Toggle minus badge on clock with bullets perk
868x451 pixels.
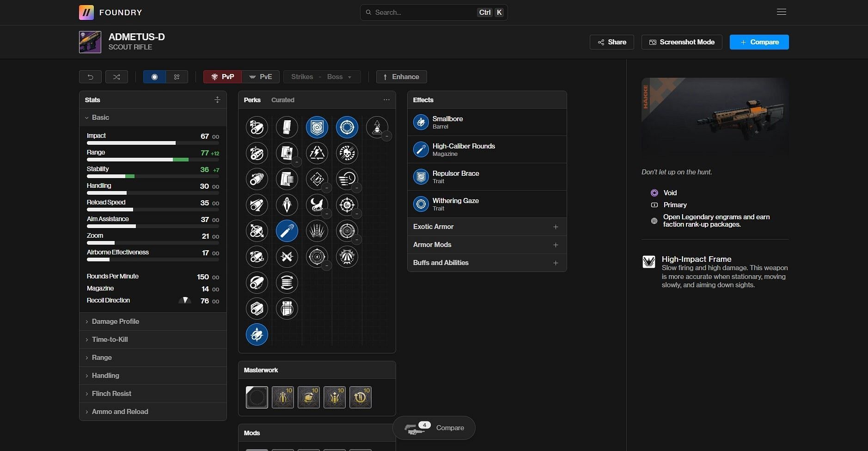pyautogui.click(x=356, y=188)
